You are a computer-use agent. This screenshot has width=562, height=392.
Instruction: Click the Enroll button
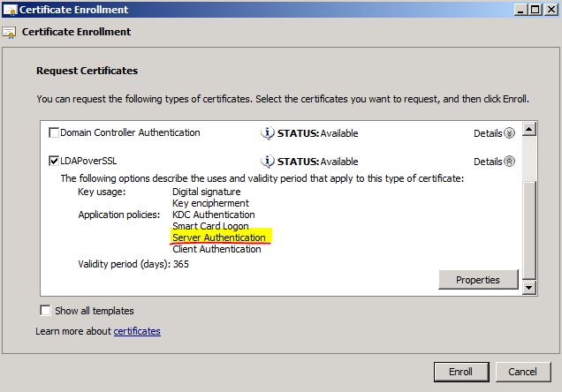point(461,372)
